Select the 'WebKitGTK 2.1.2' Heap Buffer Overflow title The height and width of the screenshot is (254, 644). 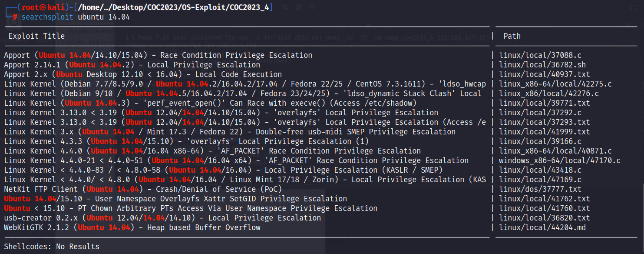[x=132, y=227]
